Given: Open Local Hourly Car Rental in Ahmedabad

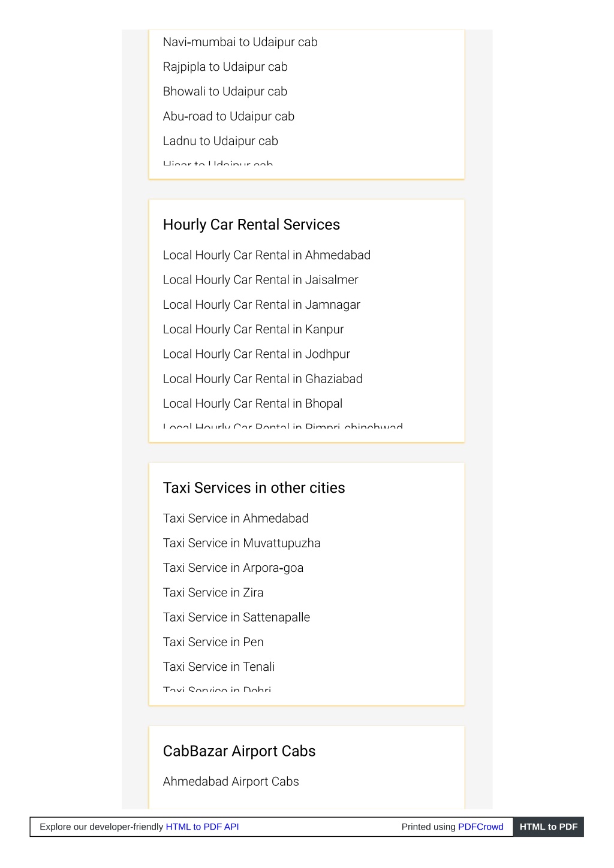Looking at the screenshot, I should coord(266,255).
